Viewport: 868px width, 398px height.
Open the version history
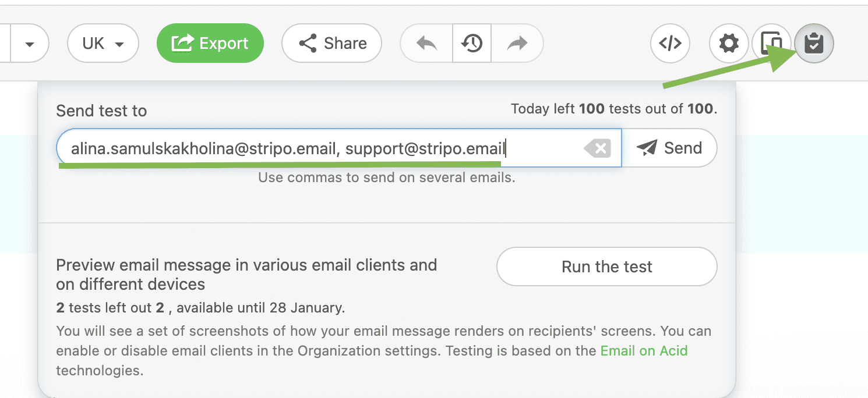point(472,43)
